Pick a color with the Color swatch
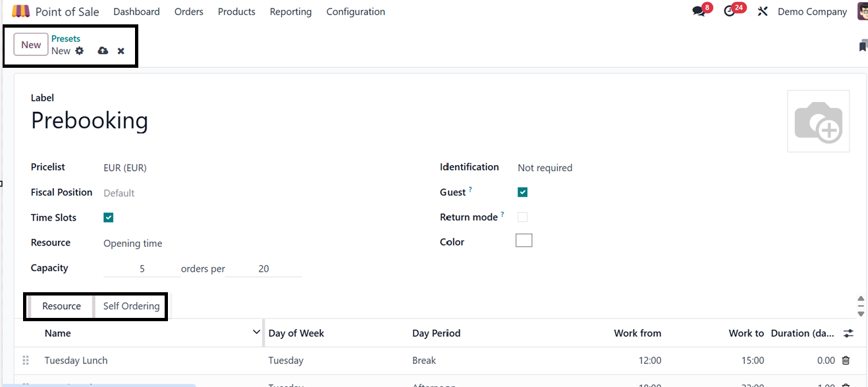868x387 pixels. [524, 241]
